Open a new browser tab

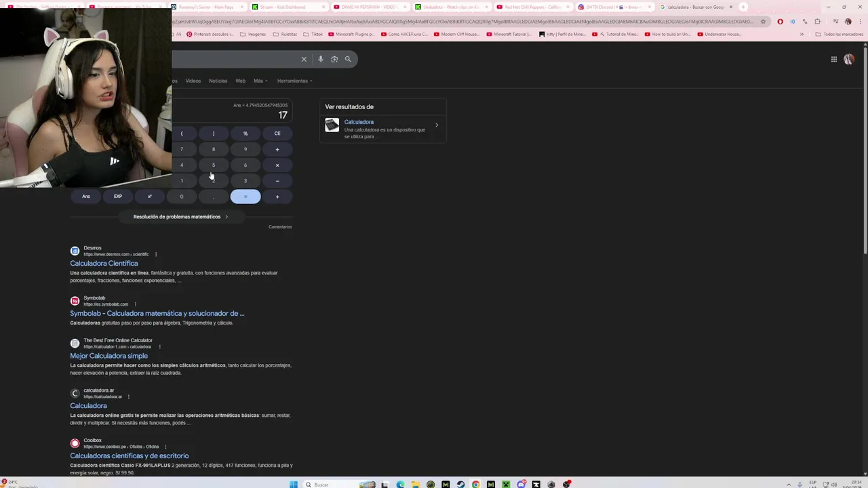tap(743, 7)
